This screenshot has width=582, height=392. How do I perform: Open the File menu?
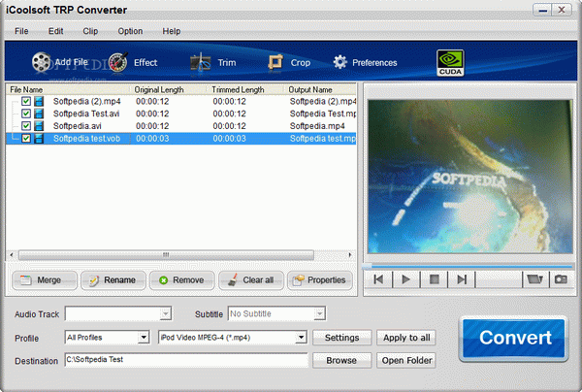(x=21, y=31)
